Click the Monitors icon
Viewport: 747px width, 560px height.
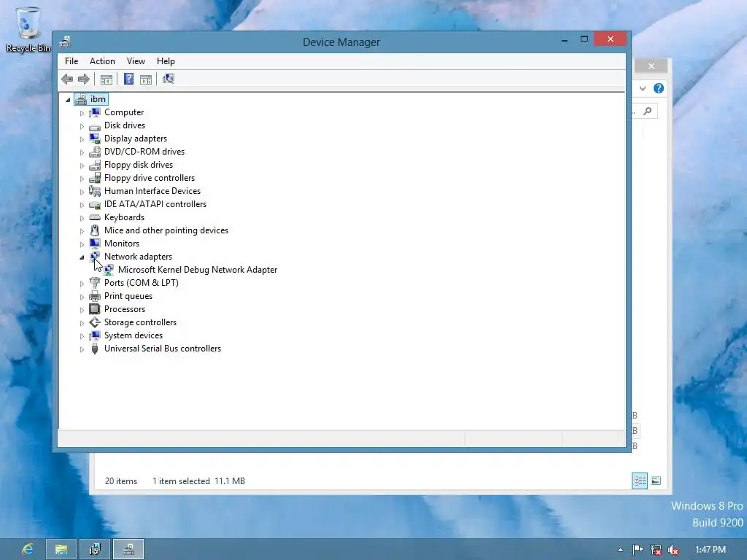[x=95, y=244]
